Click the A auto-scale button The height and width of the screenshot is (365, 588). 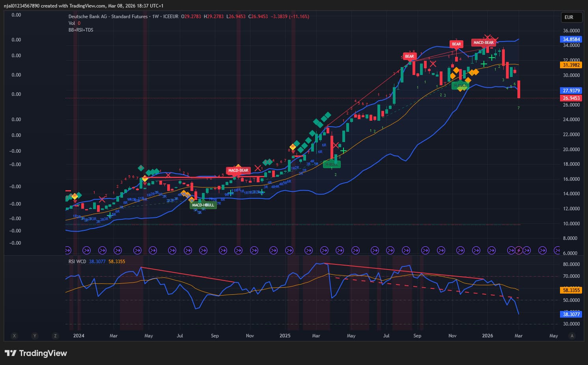[572, 336]
